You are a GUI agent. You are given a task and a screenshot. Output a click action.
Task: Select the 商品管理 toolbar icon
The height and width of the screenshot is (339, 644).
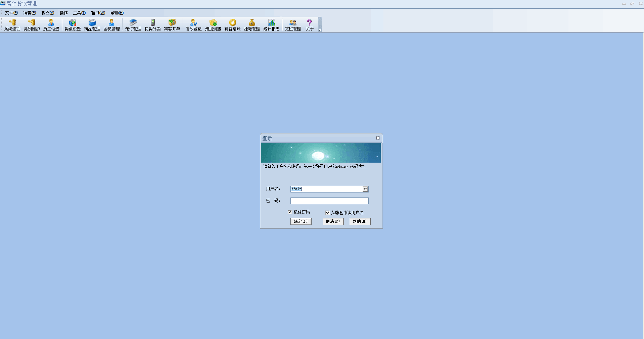pyautogui.click(x=92, y=25)
